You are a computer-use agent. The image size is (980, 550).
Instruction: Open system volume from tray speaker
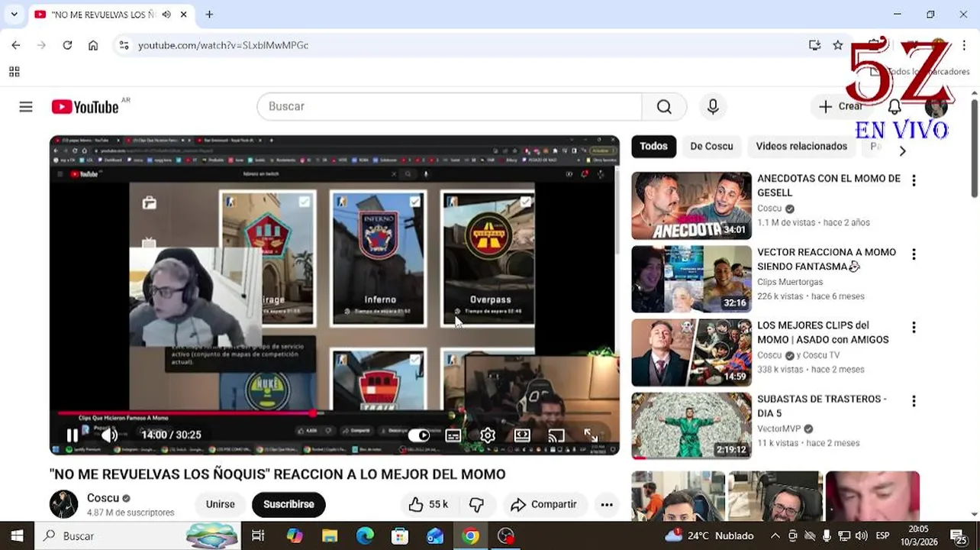pos(861,536)
